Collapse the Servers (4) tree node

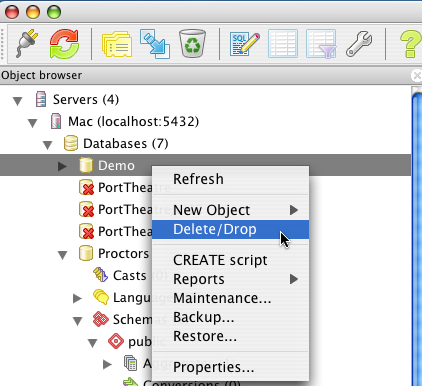click(17, 101)
